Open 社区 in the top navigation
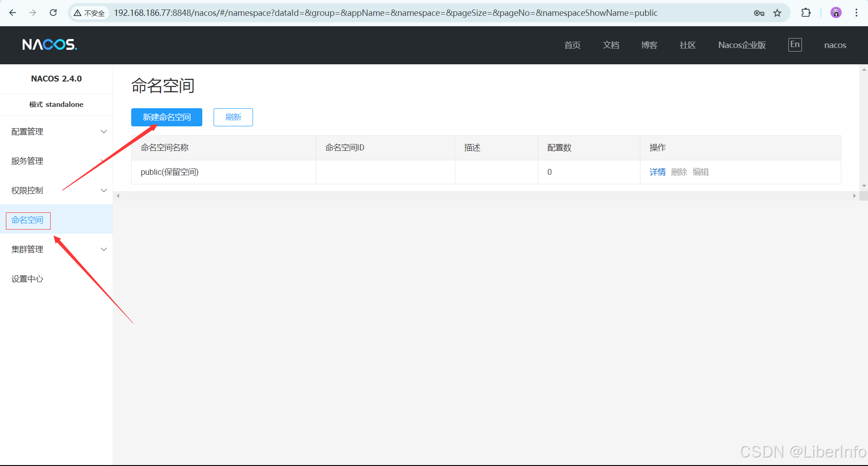 688,45
